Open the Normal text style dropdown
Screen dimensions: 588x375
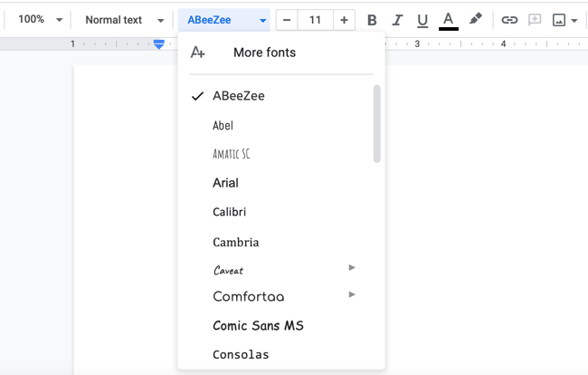tap(124, 20)
